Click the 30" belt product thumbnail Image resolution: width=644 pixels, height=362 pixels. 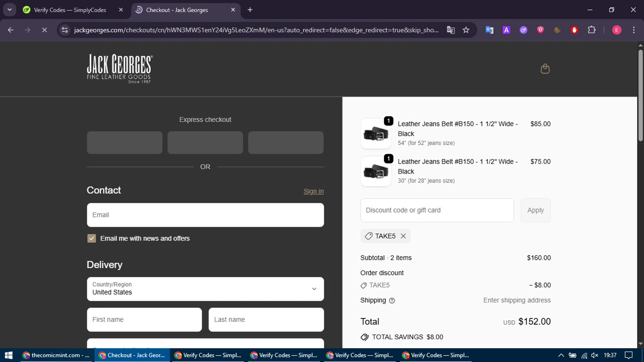[376, 171]
